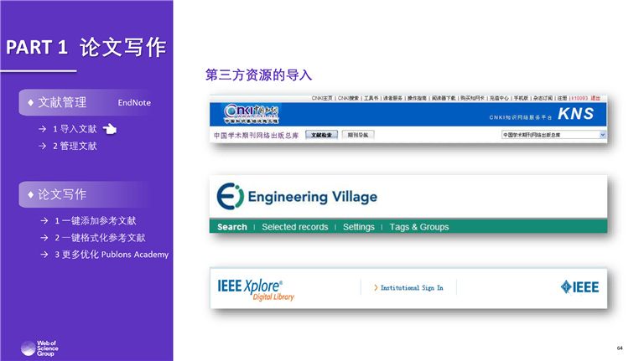The width and height of the screenshot is (644, 361).
Task: Select the 文献管理 section heading
Action: click(62, 102)
